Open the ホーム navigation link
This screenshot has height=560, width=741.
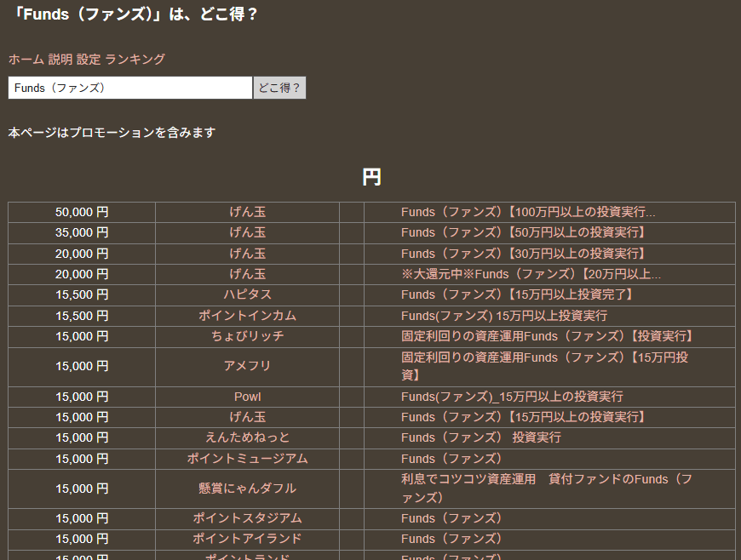click(26, 60)
